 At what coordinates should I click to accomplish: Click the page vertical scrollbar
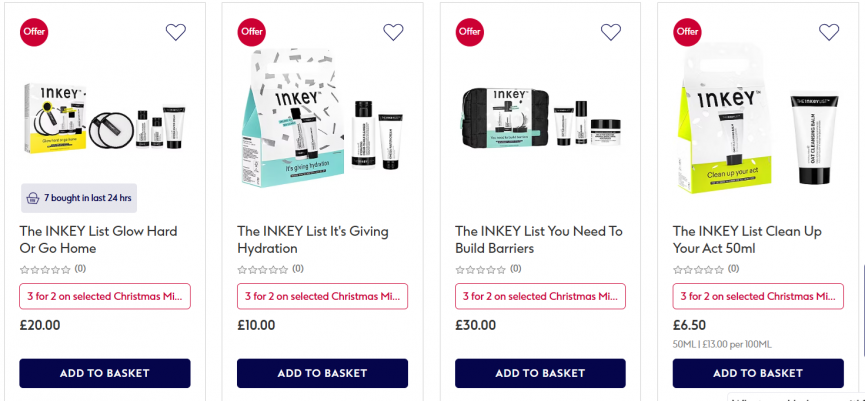(x=861, y=300)
